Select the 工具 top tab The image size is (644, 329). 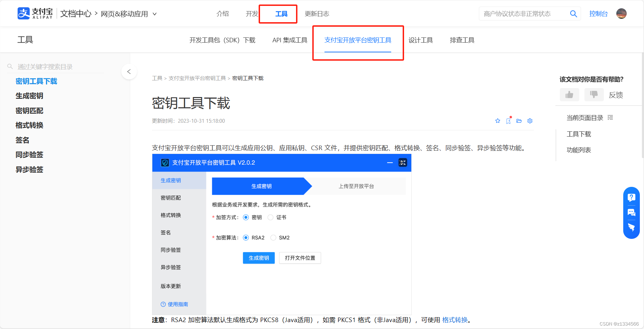(x=281, y=14)
